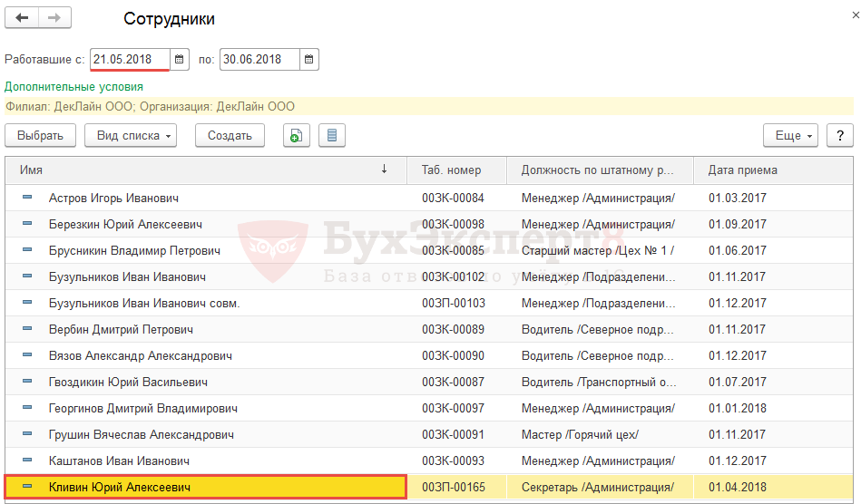Click row icon beside Астров Игорь Иванович

click(x=27, y=198)
